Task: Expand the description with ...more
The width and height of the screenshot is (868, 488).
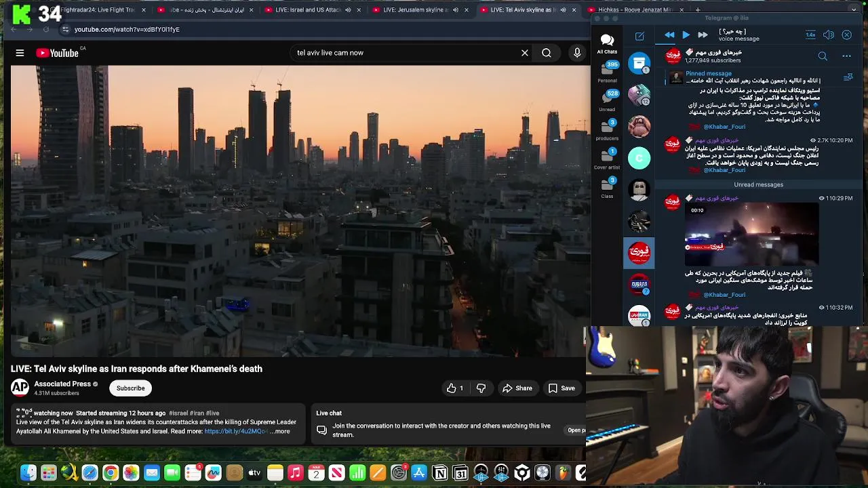Action: [x=279, y=431]
